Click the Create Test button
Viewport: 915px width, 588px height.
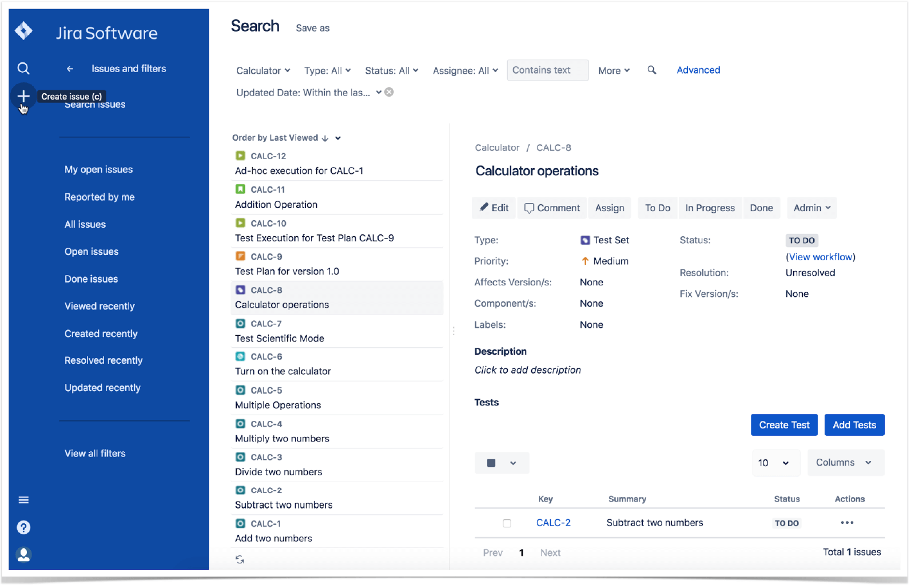click(784, 424)
